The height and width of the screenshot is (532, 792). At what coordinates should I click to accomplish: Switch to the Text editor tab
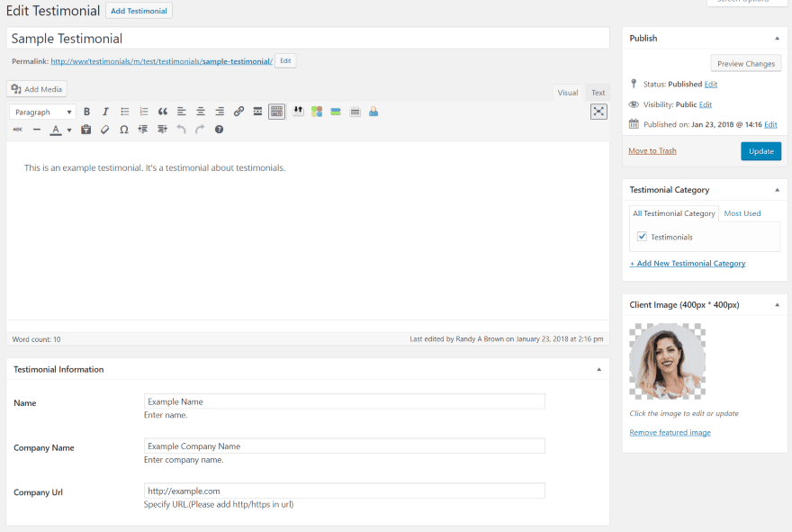click(x=598, y=93)
